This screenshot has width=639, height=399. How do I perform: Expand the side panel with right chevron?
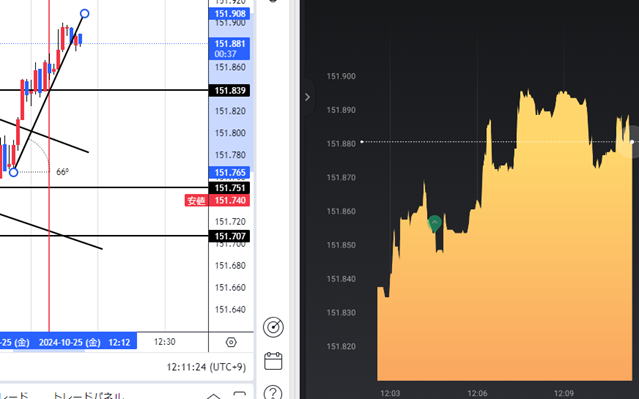(x=307, y=97)
